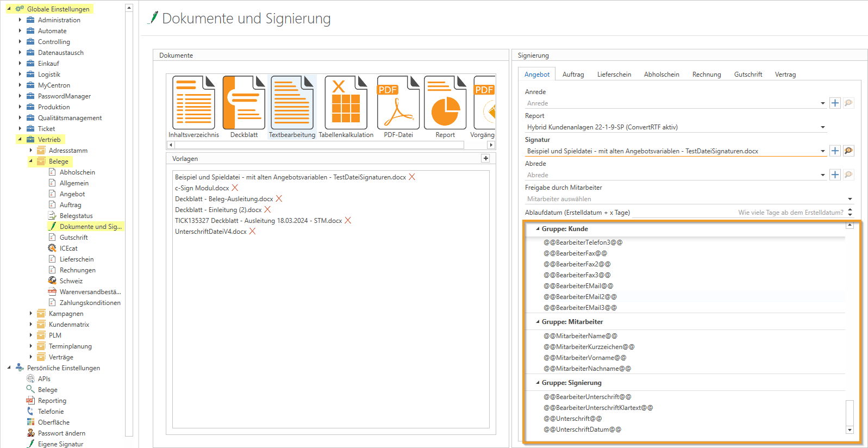Expand the Kampagnen tree node

coord(30,314)
